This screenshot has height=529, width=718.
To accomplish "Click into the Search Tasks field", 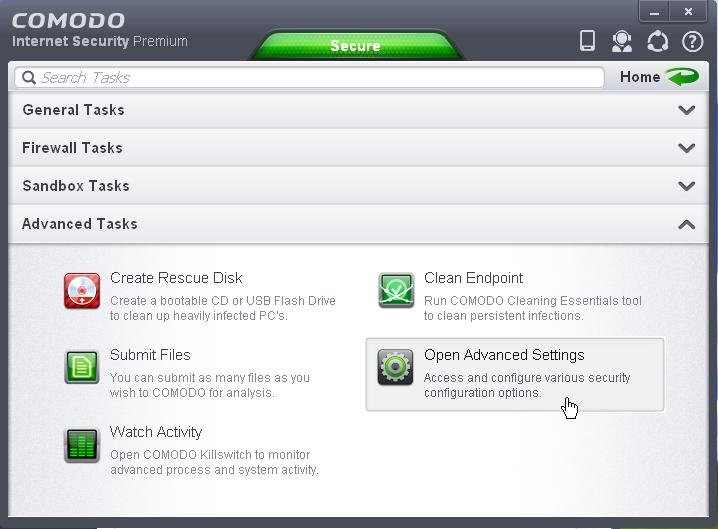I will 309,77.
